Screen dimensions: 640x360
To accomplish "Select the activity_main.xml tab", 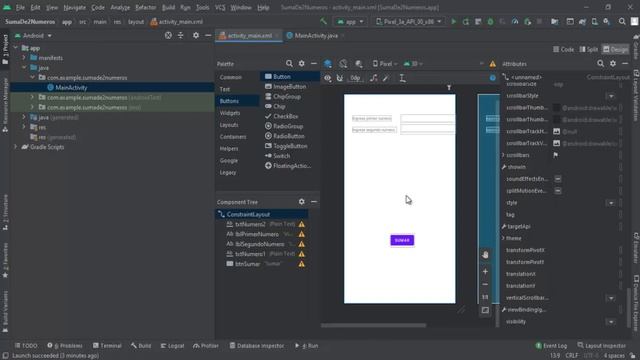I will [249, 36].
